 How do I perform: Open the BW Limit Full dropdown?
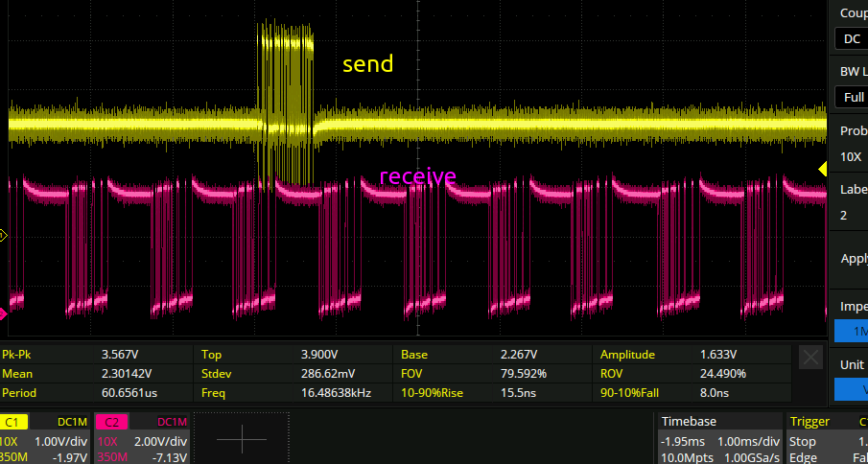pyautogui.click(x=851, y=97)
